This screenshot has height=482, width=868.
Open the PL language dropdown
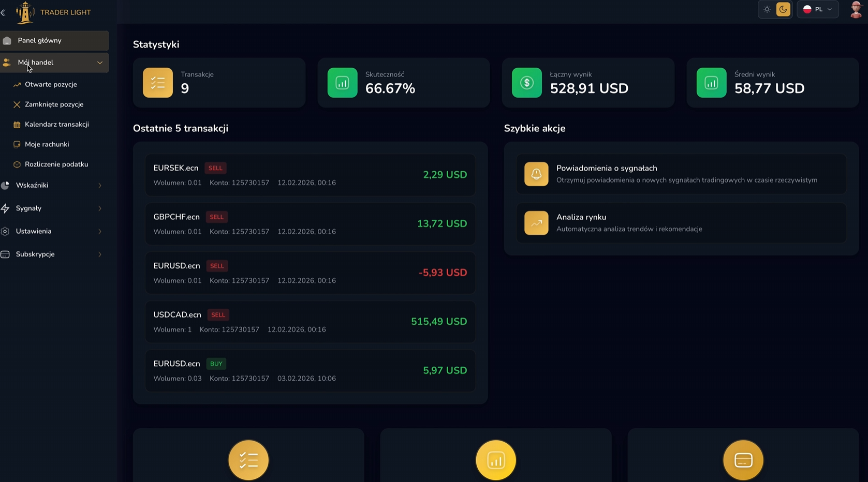(x=818, y=9)
